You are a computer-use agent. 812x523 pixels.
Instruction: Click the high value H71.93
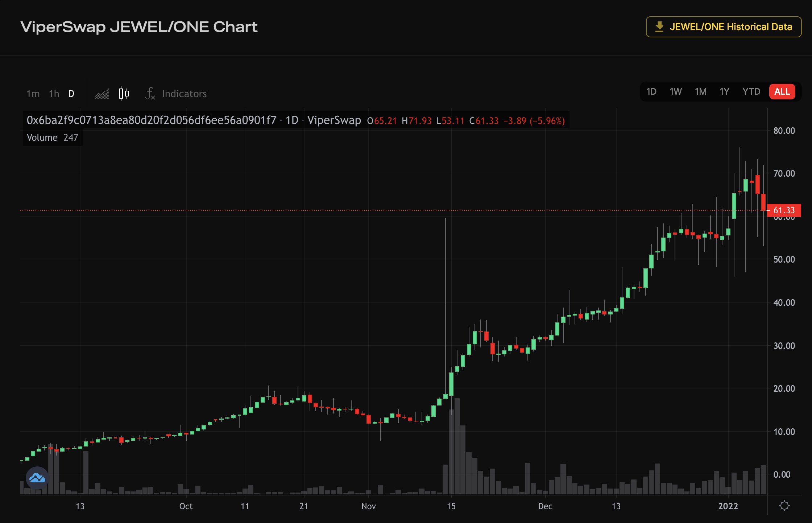point(417,121)
